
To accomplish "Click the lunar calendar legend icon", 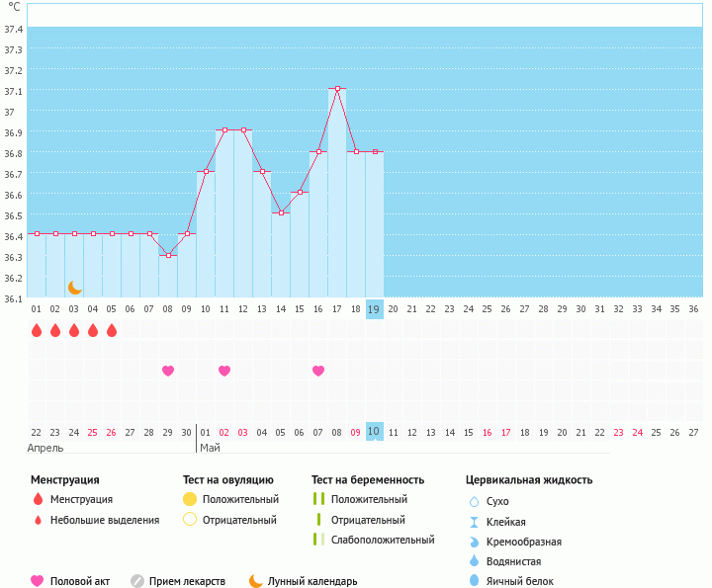I will [x=256, y=581].
